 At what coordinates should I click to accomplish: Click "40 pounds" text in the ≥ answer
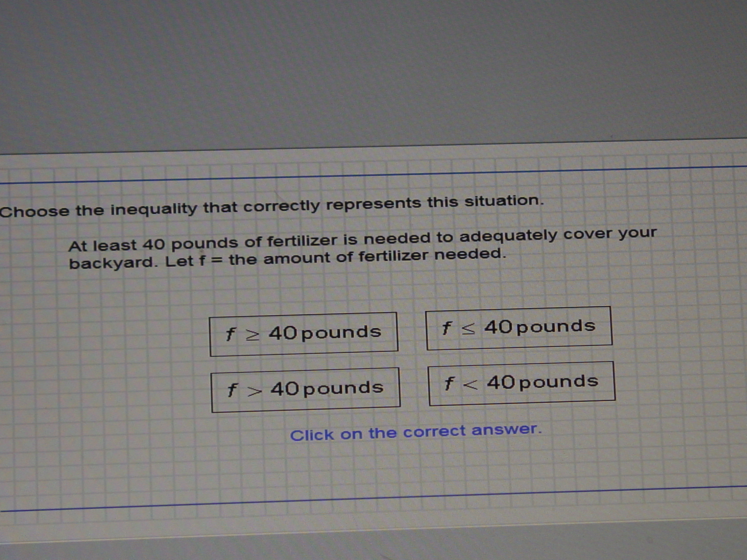point(325,333)
